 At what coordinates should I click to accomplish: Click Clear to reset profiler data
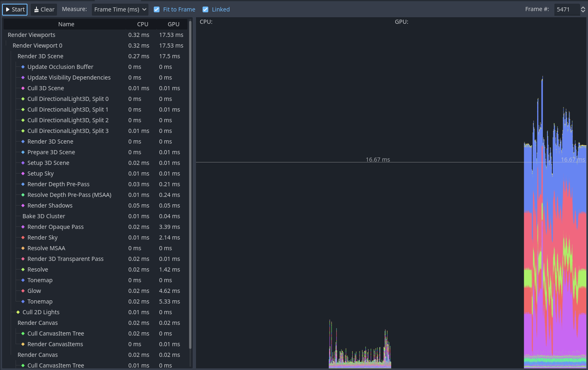[x=43, y=9]
